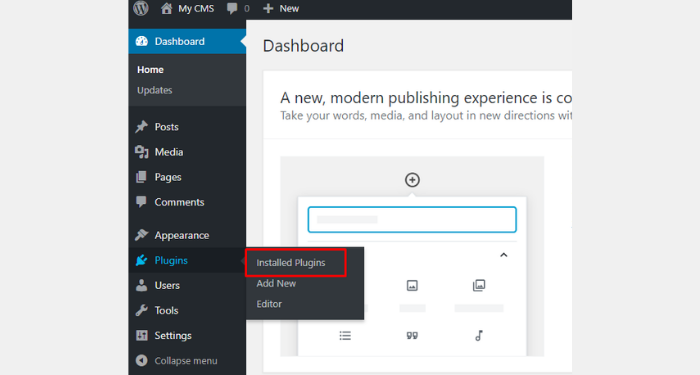
Task: Open the Appearance menu
Action: click(x=187, y=235)
